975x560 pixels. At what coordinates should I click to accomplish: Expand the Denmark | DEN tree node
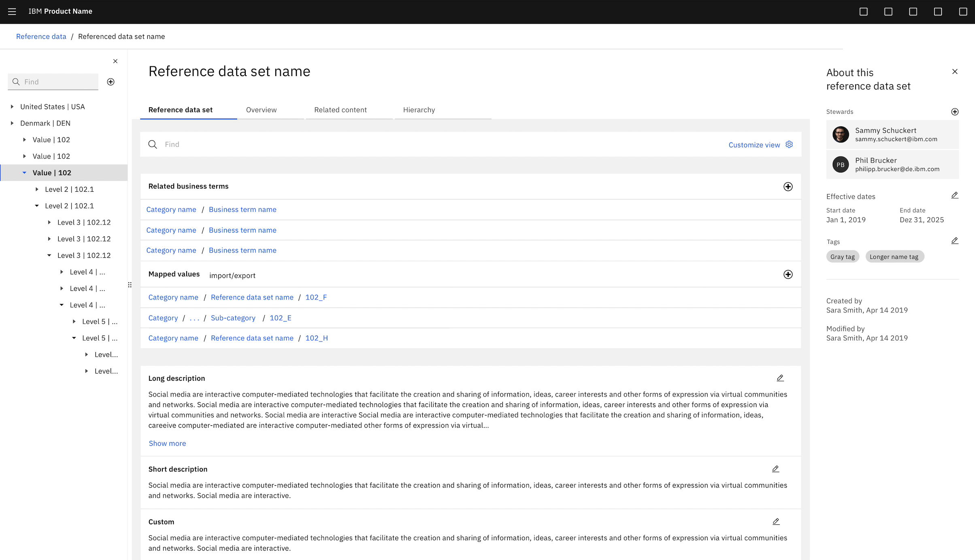coord(12,123)
